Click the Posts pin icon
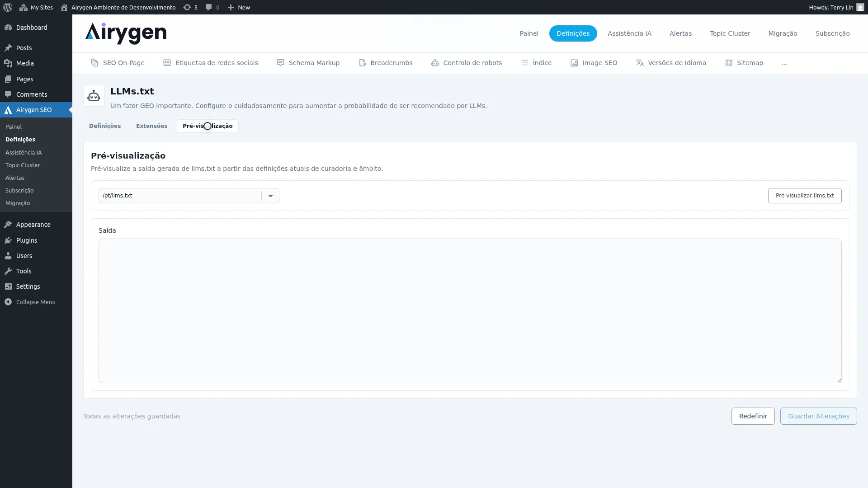 point(8,48)
